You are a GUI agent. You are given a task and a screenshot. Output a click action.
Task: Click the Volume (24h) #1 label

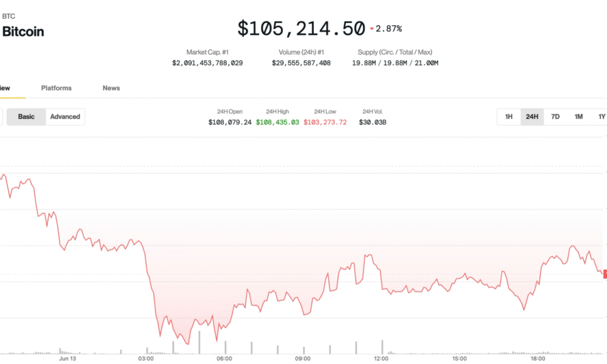point(301,52)
